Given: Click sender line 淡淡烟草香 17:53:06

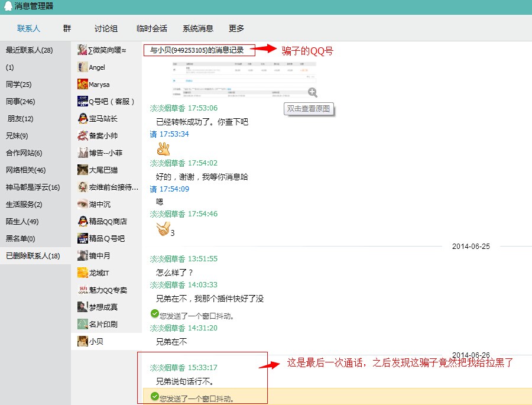Looking at the screenshot, I should point(184,108).
